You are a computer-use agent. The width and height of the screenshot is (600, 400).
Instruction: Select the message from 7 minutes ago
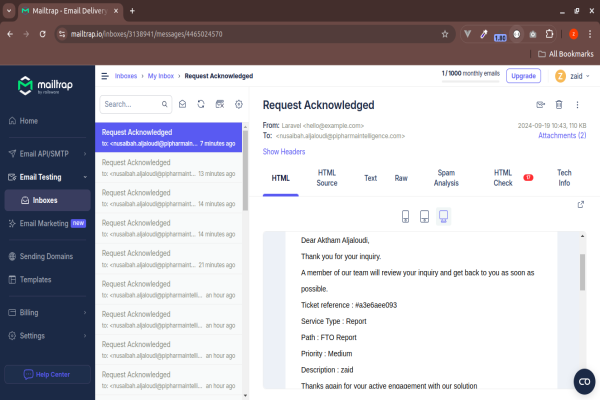coord(168,137)
